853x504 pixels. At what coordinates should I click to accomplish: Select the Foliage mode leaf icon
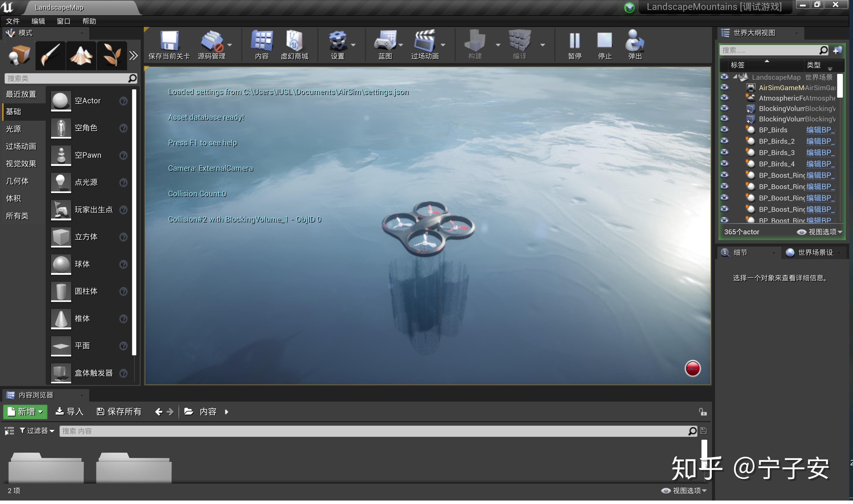tap(112, 55)
